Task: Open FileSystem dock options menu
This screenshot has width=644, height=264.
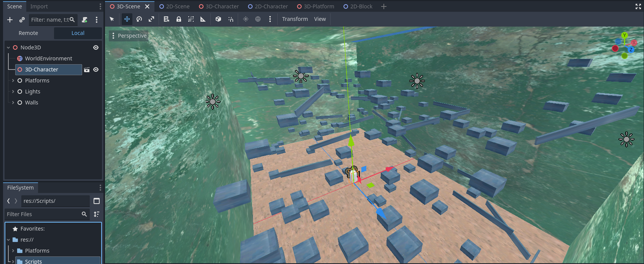Action: coord(100,188)
